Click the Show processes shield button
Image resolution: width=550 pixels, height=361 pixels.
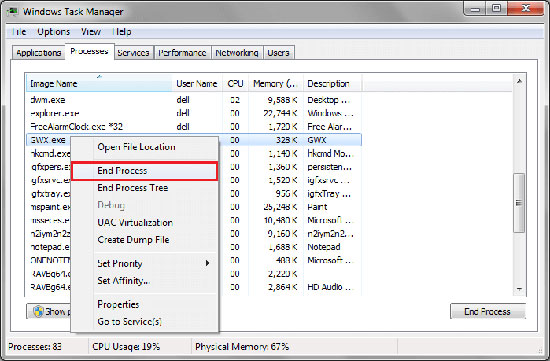pos(49,311)
